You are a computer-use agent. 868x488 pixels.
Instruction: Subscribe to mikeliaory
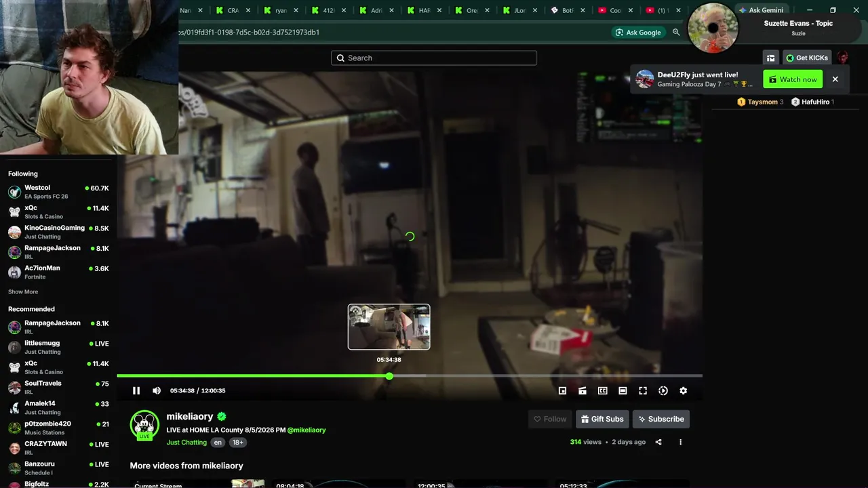point(661,419)
